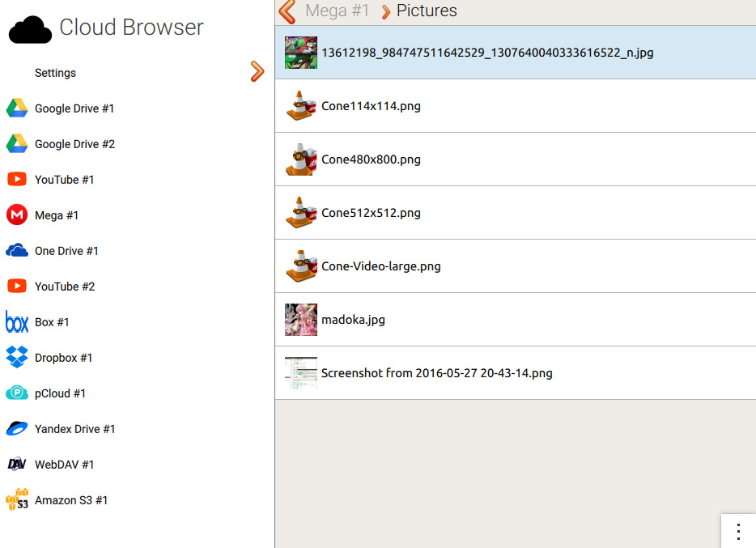Screen dimensions: 756x548
Task: Select the Dropbox #1 icon
Action: click(x=17, y=357)
